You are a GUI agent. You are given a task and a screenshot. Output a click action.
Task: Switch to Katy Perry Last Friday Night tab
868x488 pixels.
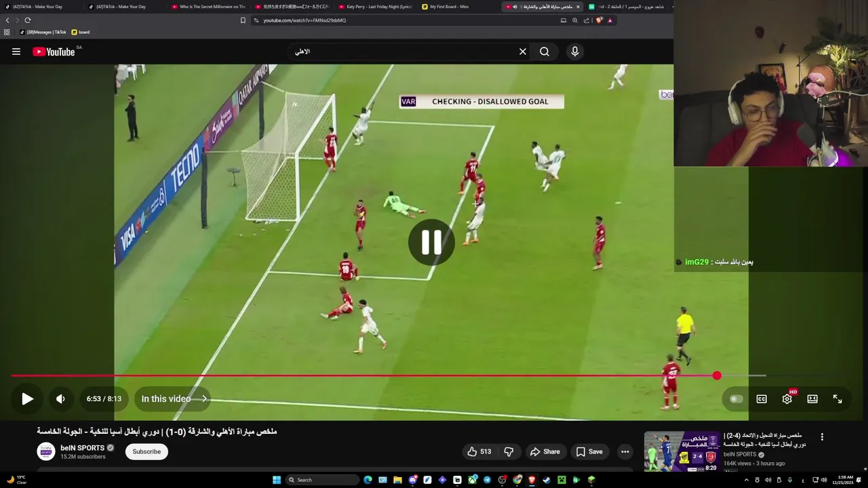pos(375,7)
